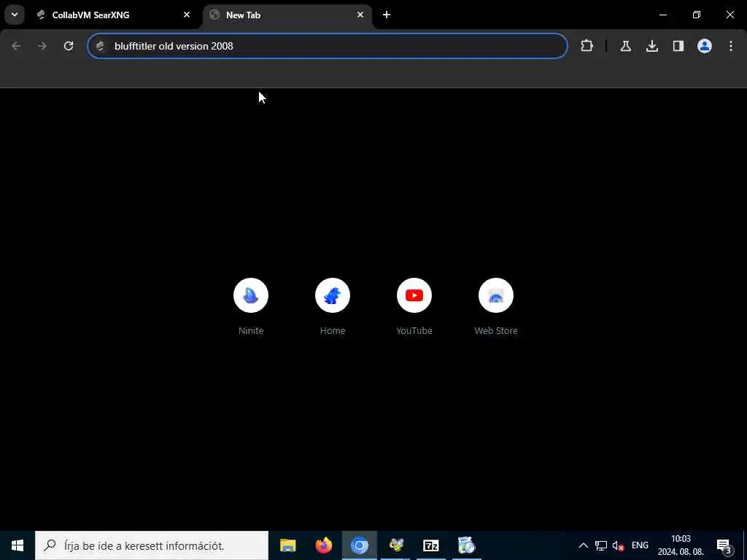This screenshot has height=560, width=747.
Task: Launch Firefox from the taskbar
Action: (x=323, y=545)
